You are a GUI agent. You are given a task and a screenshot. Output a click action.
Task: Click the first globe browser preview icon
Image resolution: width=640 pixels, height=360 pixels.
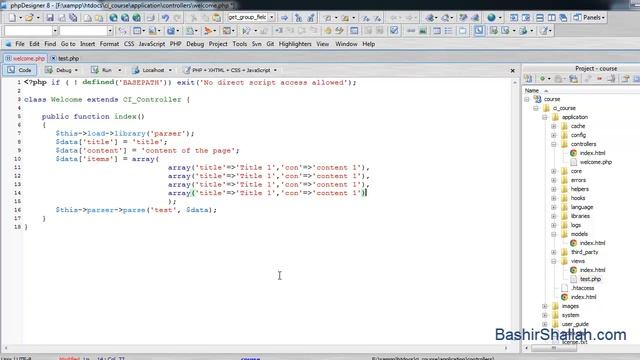tap(113, 18)
